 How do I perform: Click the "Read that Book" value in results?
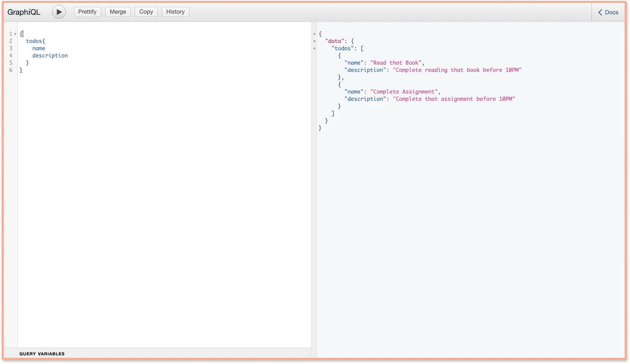coord(396,63)
